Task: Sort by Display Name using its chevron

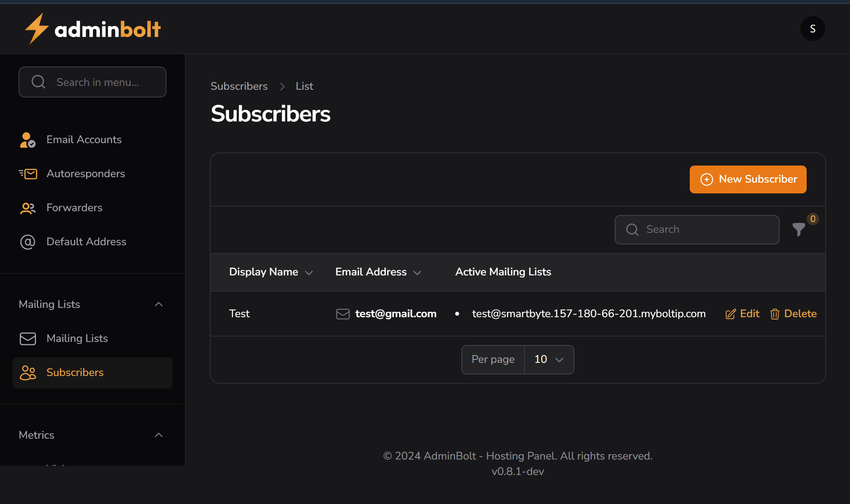Action: [x=309, y=273]
